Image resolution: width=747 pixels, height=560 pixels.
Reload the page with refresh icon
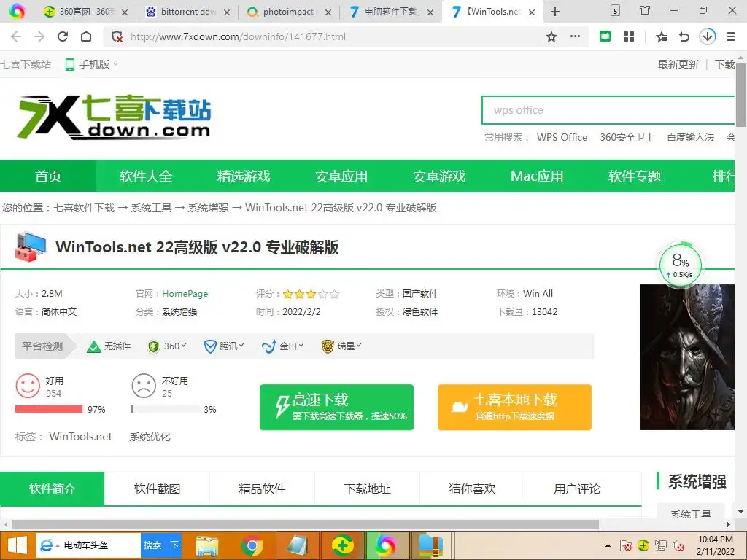63,36
